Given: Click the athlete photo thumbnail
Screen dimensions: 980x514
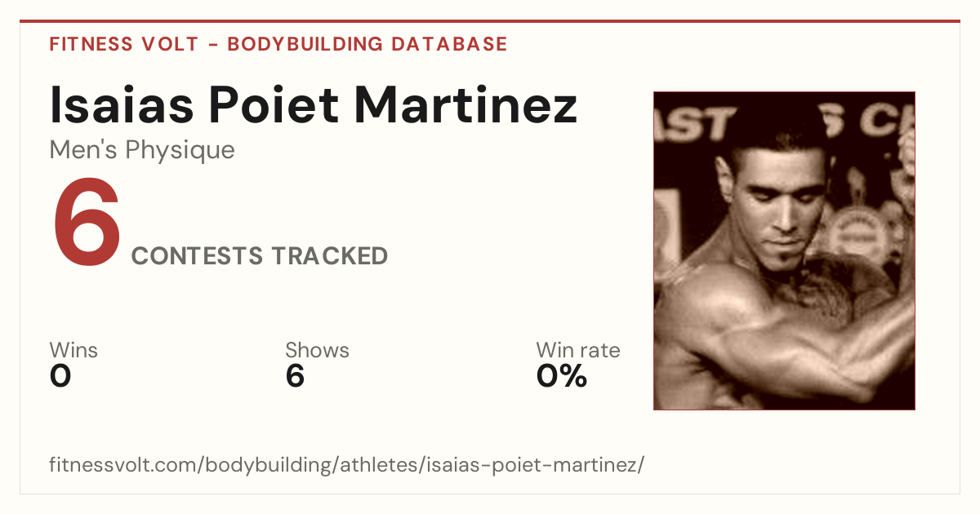Looking at the screenshot, I should [x=784, y=250].
